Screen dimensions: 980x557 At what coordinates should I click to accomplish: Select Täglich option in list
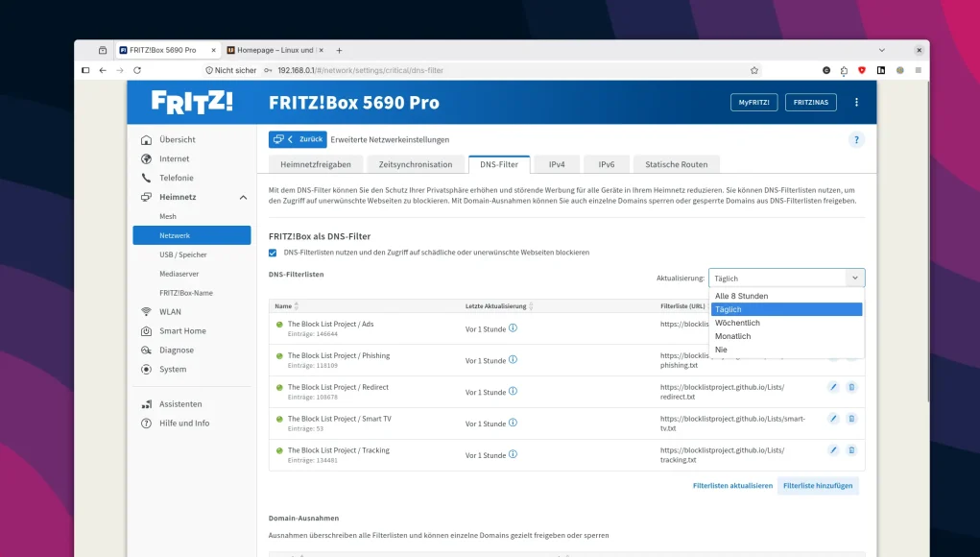[786, 309]
